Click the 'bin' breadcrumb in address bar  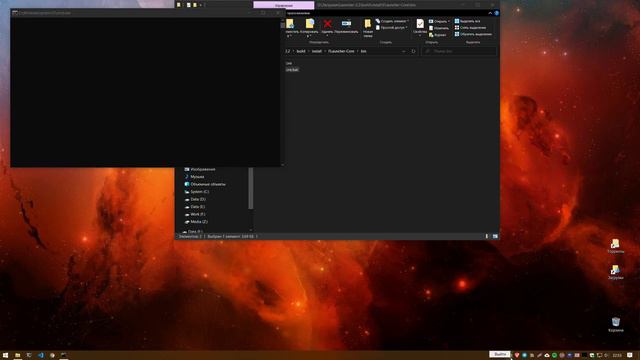pos(363,51)
